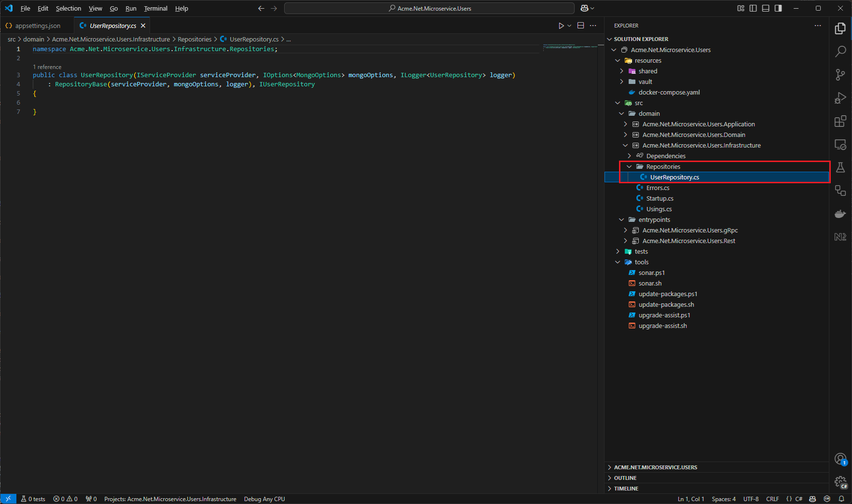Open the Remote Explorer view
The image size is (852, 504).
point(840,144)
